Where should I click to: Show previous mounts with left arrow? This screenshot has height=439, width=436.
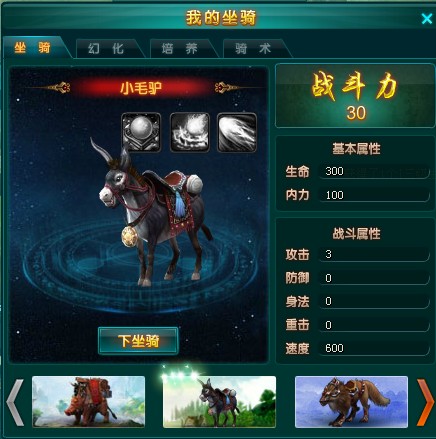15,402
